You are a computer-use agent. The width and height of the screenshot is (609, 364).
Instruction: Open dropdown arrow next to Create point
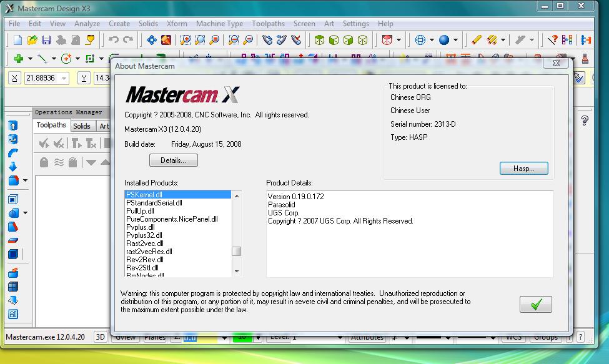(x=30, y=59)
